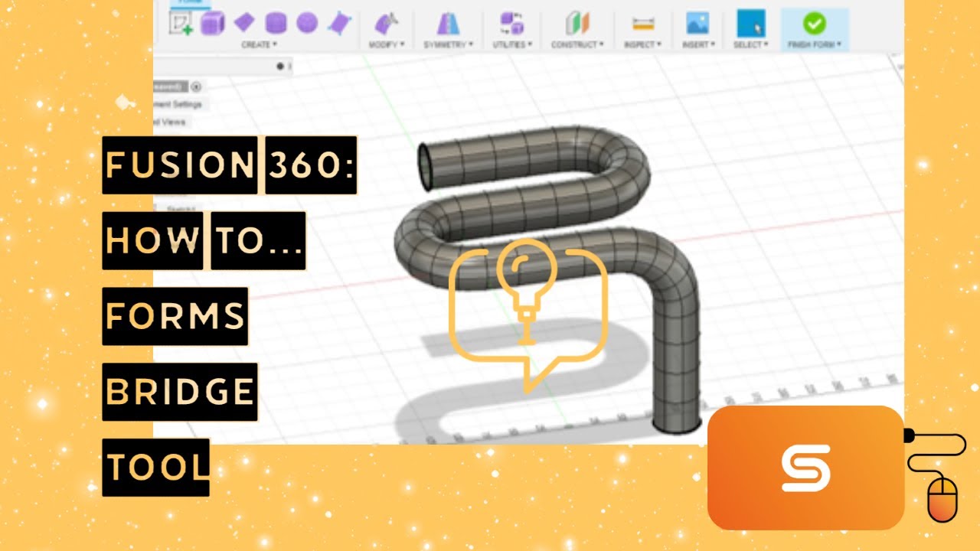The image size is (980, 551).
Task: Click the green Finish Form checkmark
Action: [814, 23]
